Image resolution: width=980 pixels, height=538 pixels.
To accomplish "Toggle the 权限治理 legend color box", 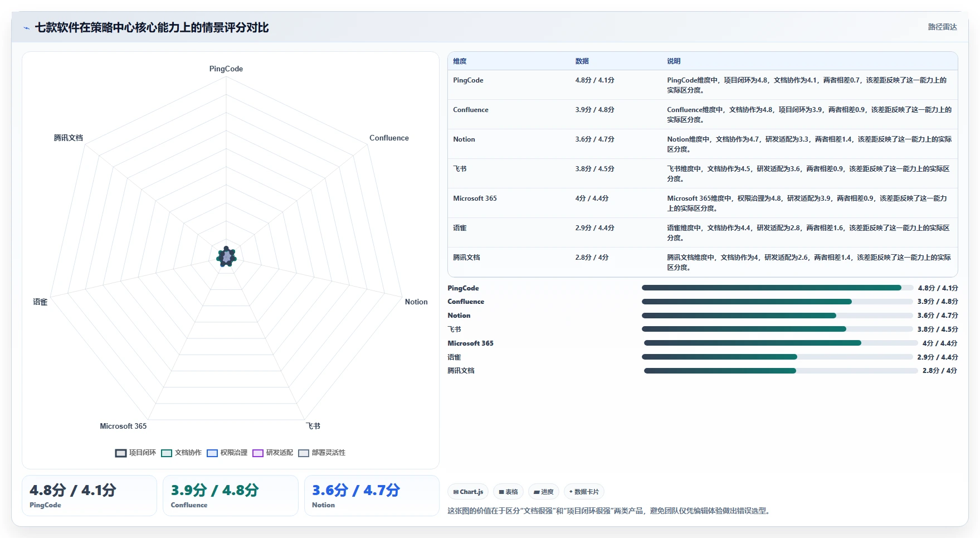I will [212, 453].
